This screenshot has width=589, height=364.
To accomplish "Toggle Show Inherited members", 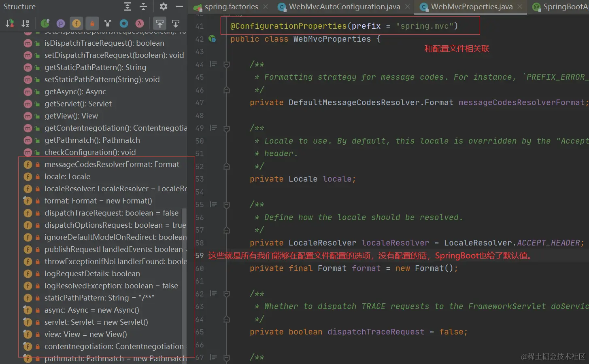I will (45, 23).
